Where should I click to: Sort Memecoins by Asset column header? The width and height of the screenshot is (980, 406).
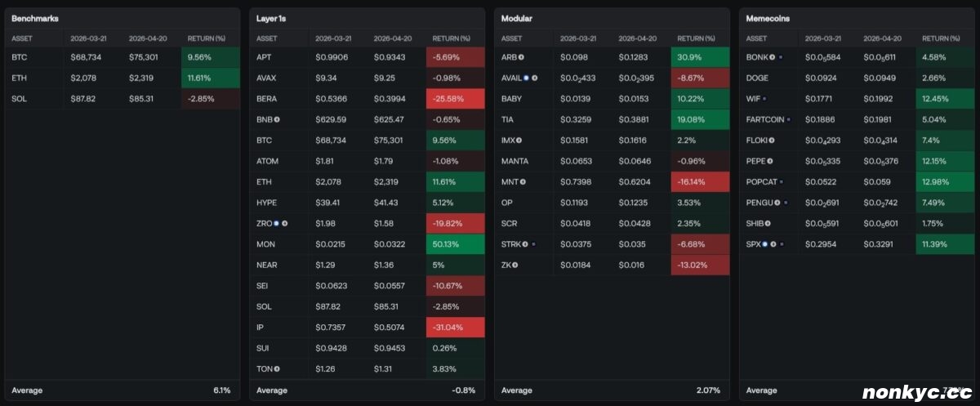(x=756, y=38)
